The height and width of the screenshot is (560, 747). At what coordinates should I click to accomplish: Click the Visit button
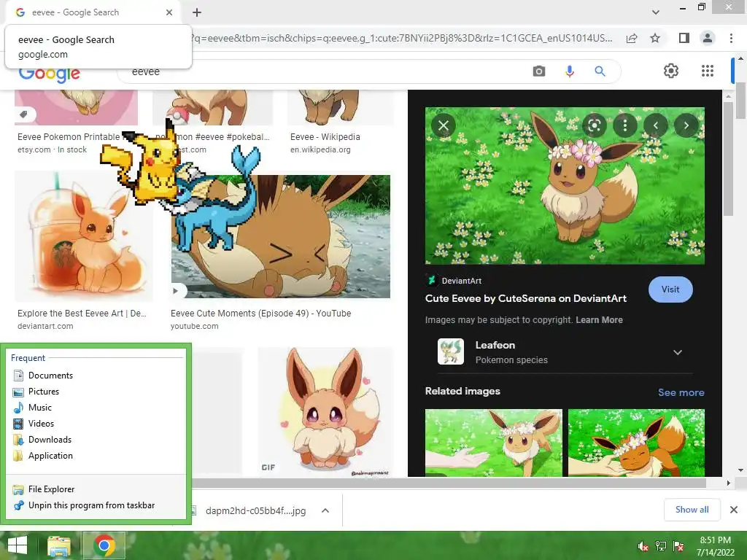coord(670,289)
